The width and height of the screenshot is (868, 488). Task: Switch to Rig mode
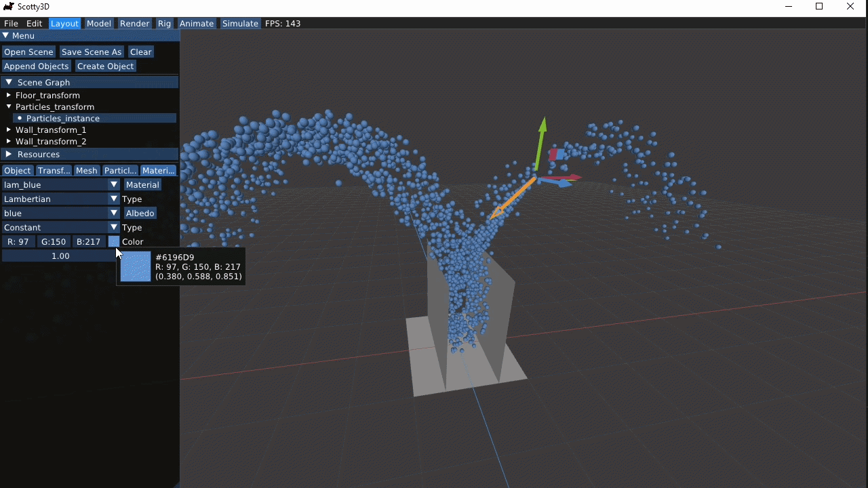point(165,24)
